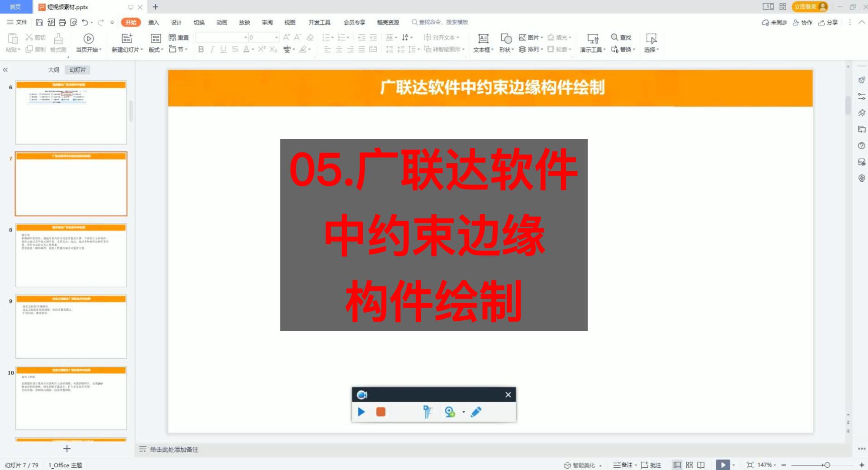Open the Transitions (切换) tab
Image resolution: width=868 pixels, height=470 pixels.
[199, 22]
